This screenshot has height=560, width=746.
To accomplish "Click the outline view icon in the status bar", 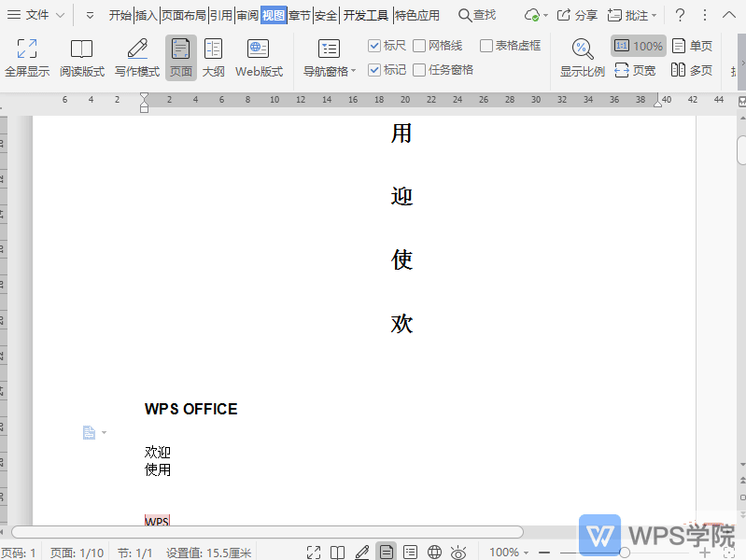I will (x=410, y=553).
